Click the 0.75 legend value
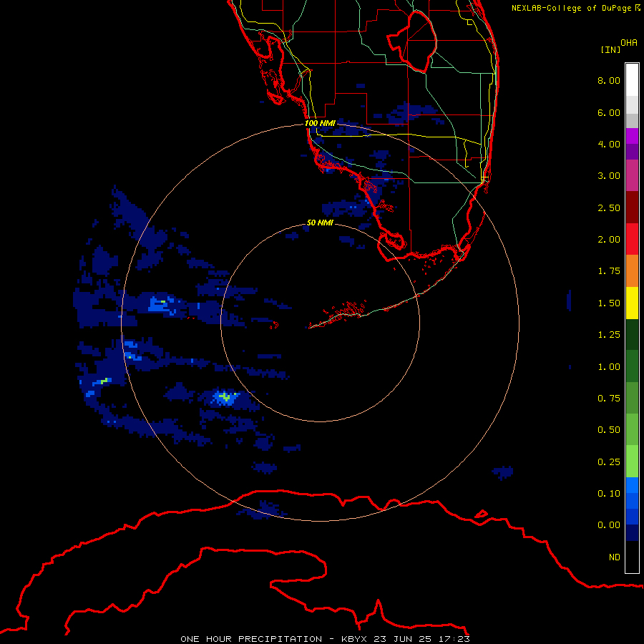 pos(609,399)
